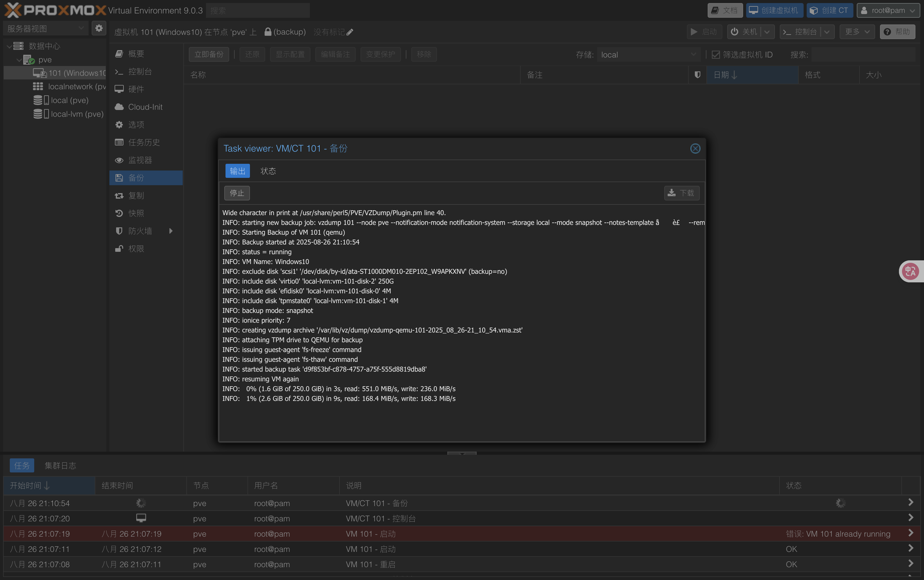Image resolution: width=924 pixels, height=580 pixels.
Task: Sort by 名称 name column
Action: [x=352, y=75]
